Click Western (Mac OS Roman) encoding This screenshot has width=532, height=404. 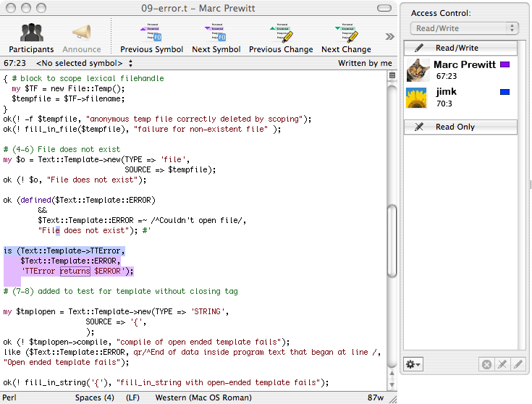tap(203, 397)
